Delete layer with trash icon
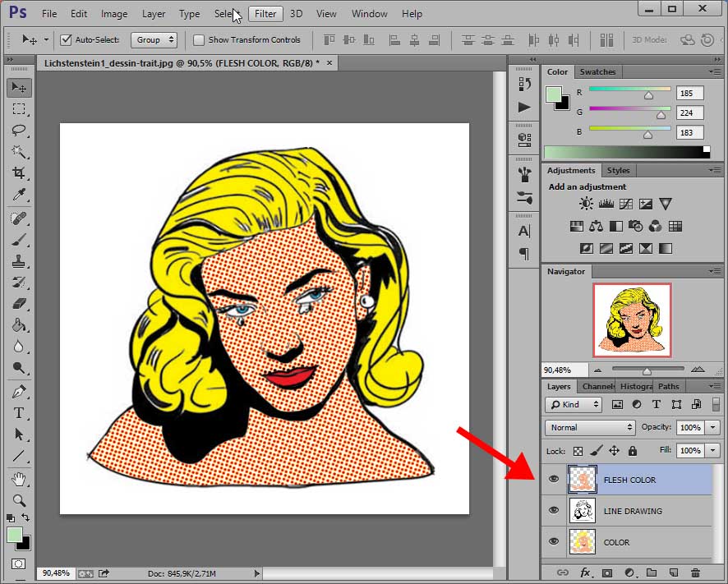 695,573
